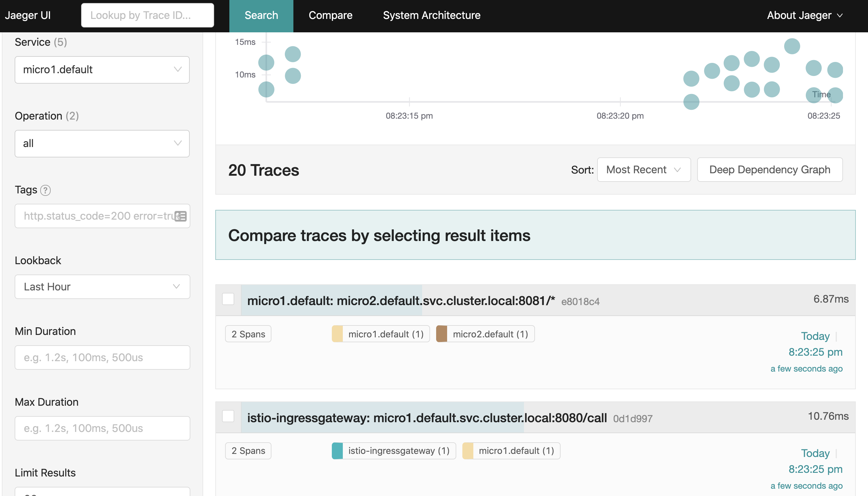Open the Deep Dependency Graph
Viewport: 868px width, 496px height.
[x=769, y=170]
